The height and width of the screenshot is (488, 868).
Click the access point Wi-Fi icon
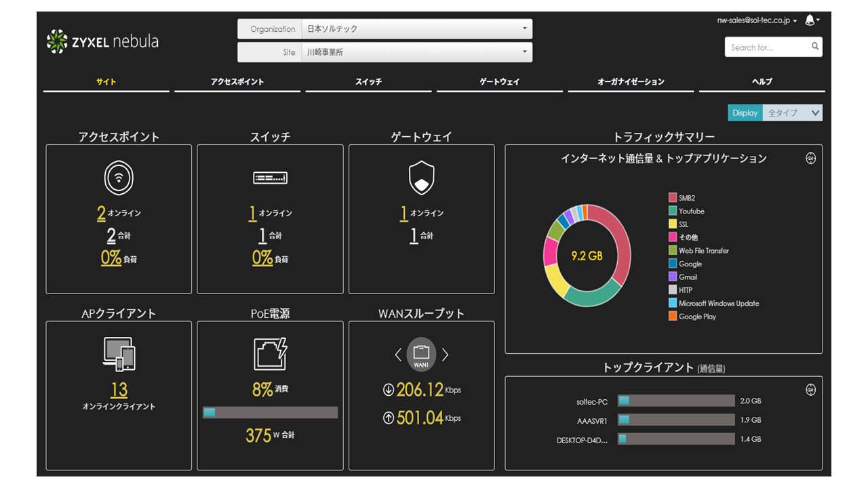tap(119, 178)
